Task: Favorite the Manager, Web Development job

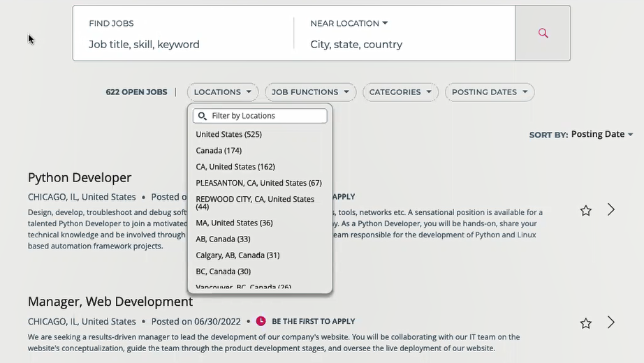Action: (586, 323)
